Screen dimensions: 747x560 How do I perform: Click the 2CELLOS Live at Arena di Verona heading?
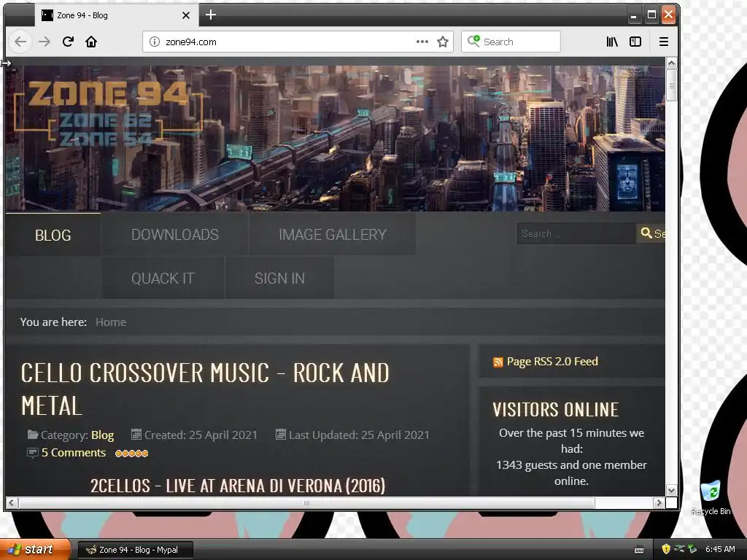click(238, 486)
